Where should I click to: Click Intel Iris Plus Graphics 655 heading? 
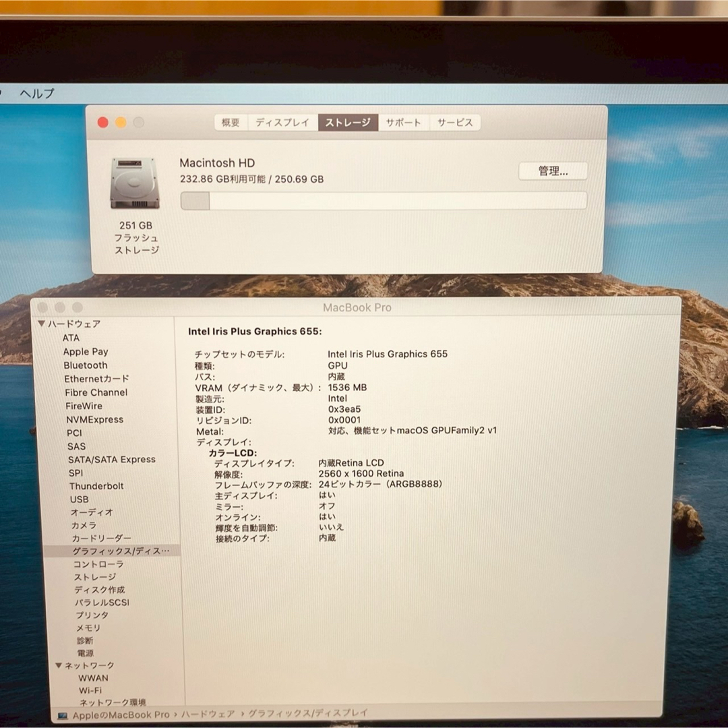point(255,331)
